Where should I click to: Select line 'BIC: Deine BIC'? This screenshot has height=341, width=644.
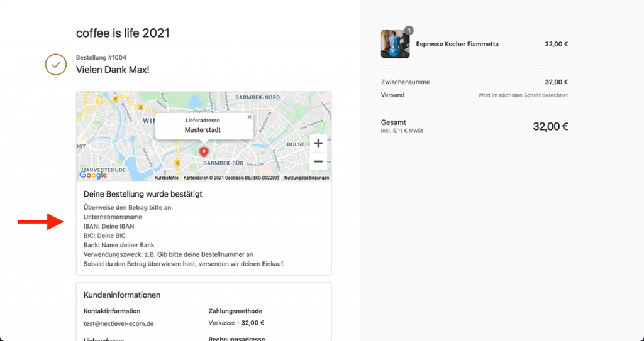[x=104, y=236]
